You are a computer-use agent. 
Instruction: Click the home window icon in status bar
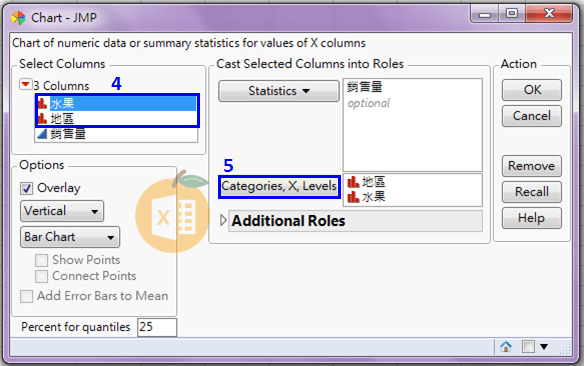pyautogui.click(x=506, y=347)
